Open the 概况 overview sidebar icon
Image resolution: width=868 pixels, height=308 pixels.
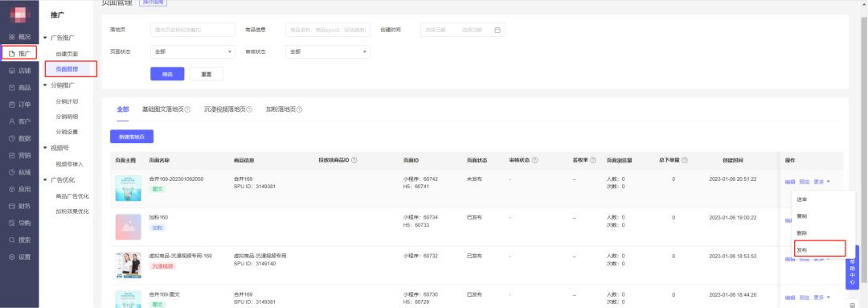pyautogui.click(x=12, y=36)
